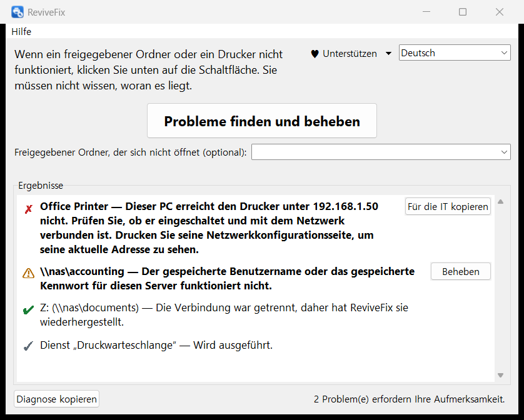Screen dimensions: 524x420
Task: Click the red X error icon for Office Printer
Action: (x=28, y=209)
